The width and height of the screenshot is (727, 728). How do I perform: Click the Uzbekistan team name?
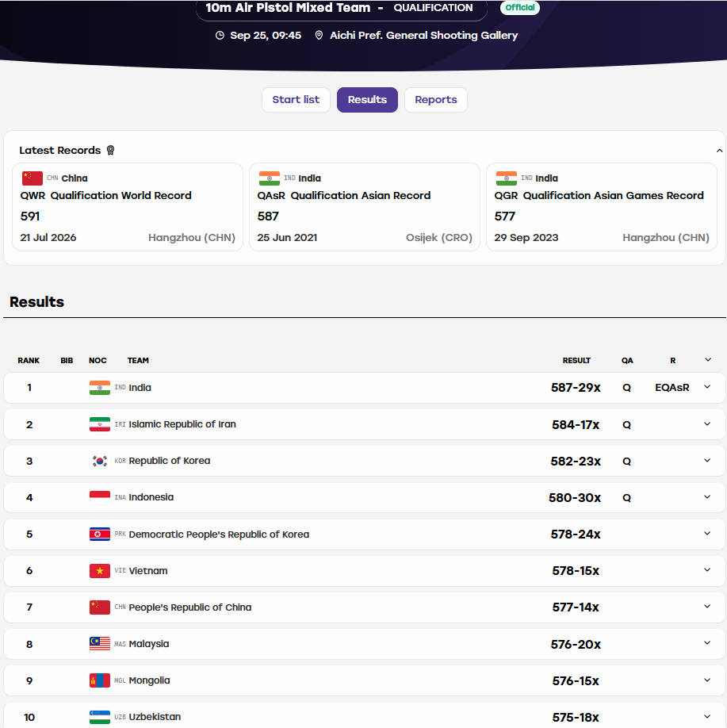click(x=155, y=717)
